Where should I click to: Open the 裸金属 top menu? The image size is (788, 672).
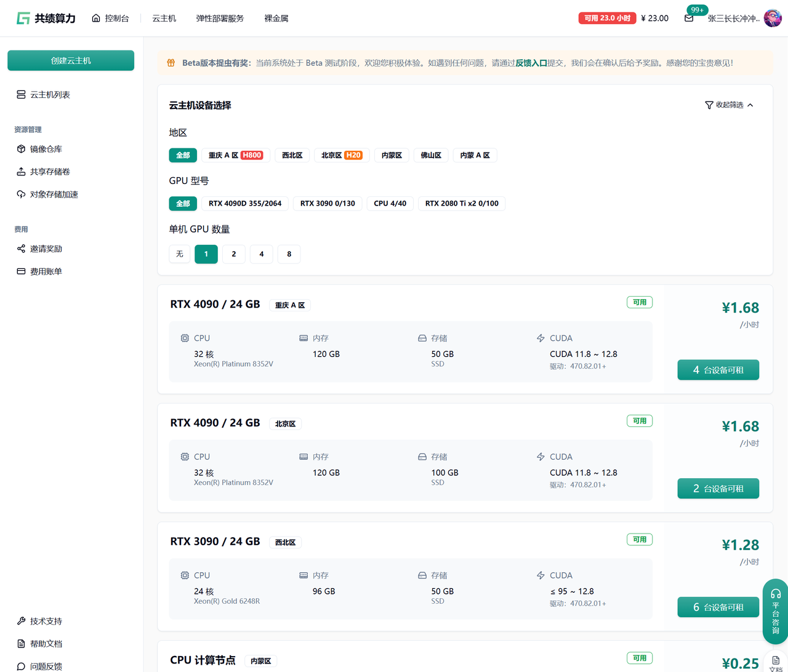[276, 18]
